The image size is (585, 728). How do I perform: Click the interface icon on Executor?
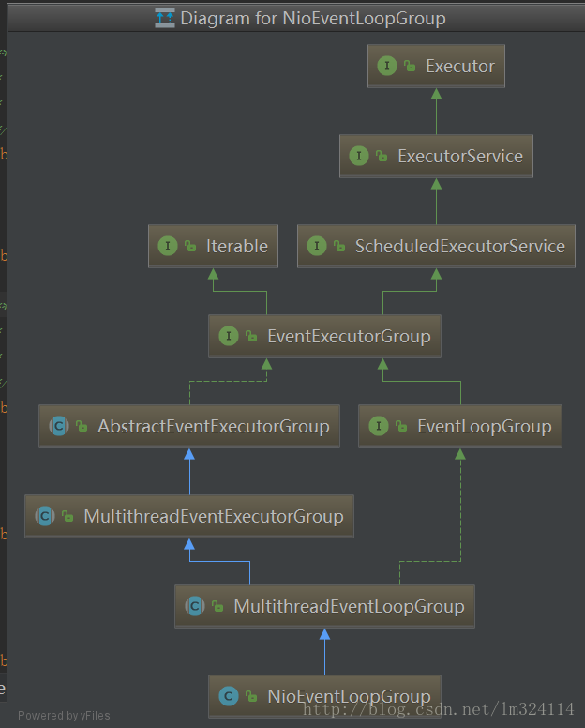point(387,66)
